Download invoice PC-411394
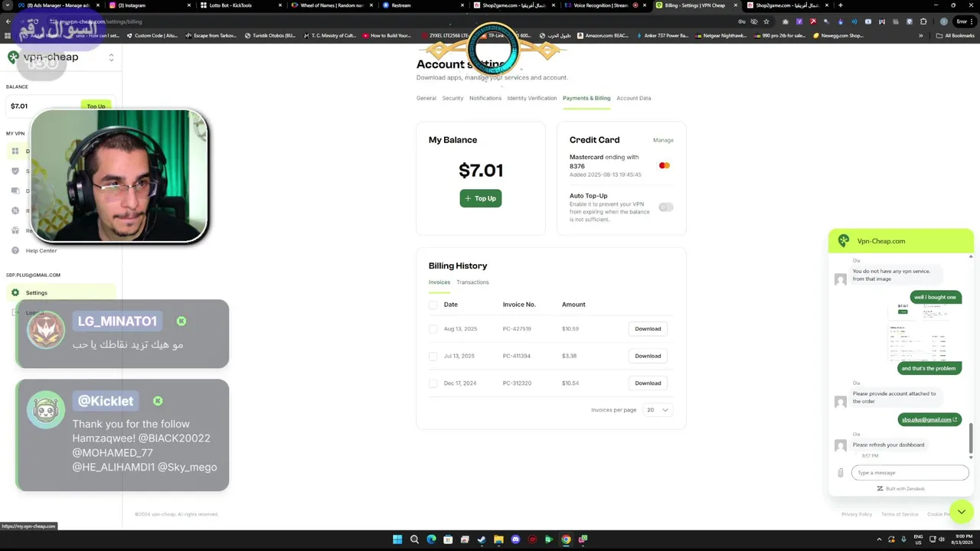Image resolution: width=980 pixels, height=551 pixels. [x=648, y=356]
